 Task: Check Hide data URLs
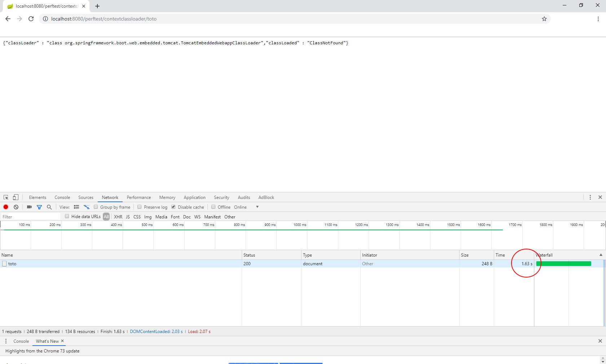(67, 216)
